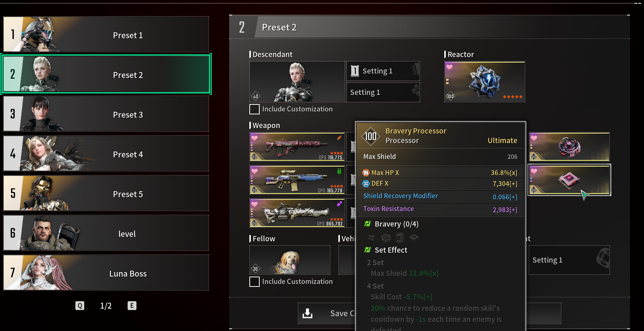
Task: Select the red sensor component slot
Action: (569, 147)
